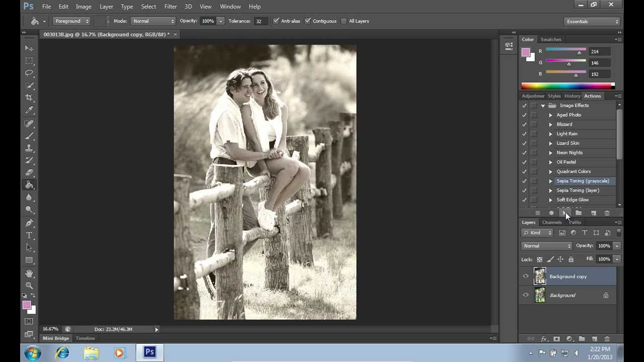644x362 pixels.
Task: Open the Essentials workspace dropdown
Action: (592, 22)
